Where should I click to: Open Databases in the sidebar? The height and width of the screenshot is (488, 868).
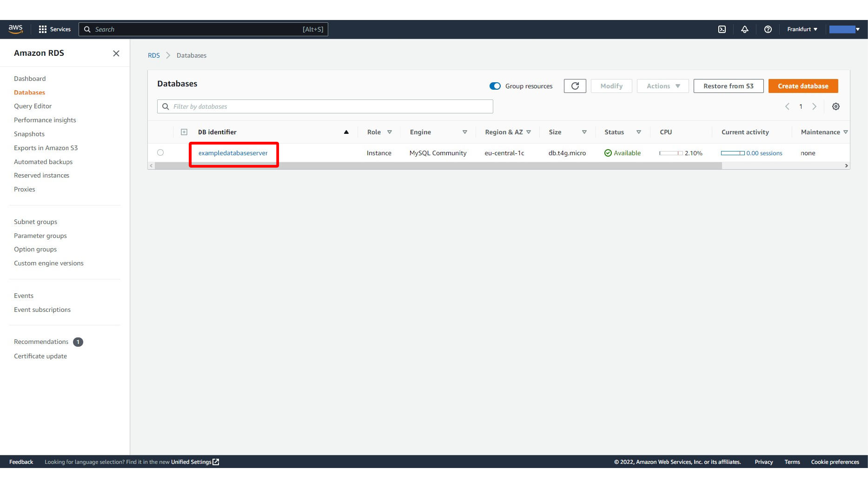tap(29, 92)
